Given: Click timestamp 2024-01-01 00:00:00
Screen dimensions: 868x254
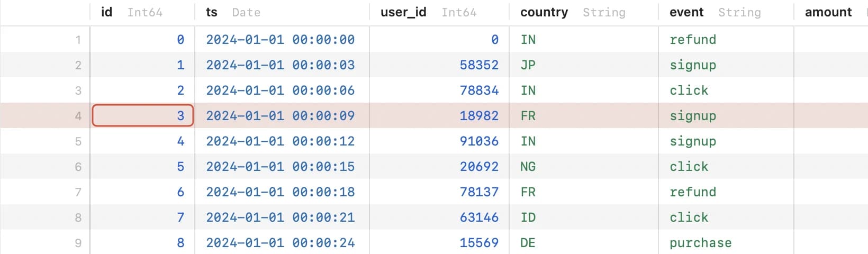Looking at the screenshot, I should pos(281,40).
